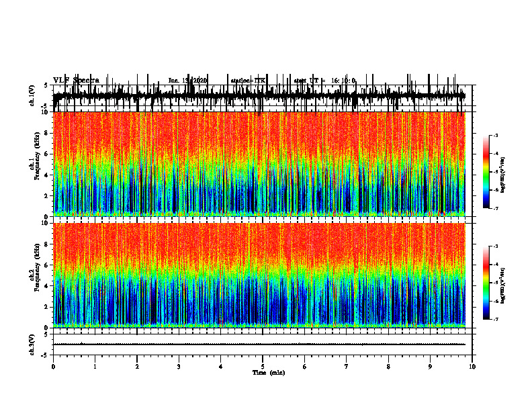Click the ch.2 color scale bar
This screenshot has height=411, width=532.
point(486,283)
